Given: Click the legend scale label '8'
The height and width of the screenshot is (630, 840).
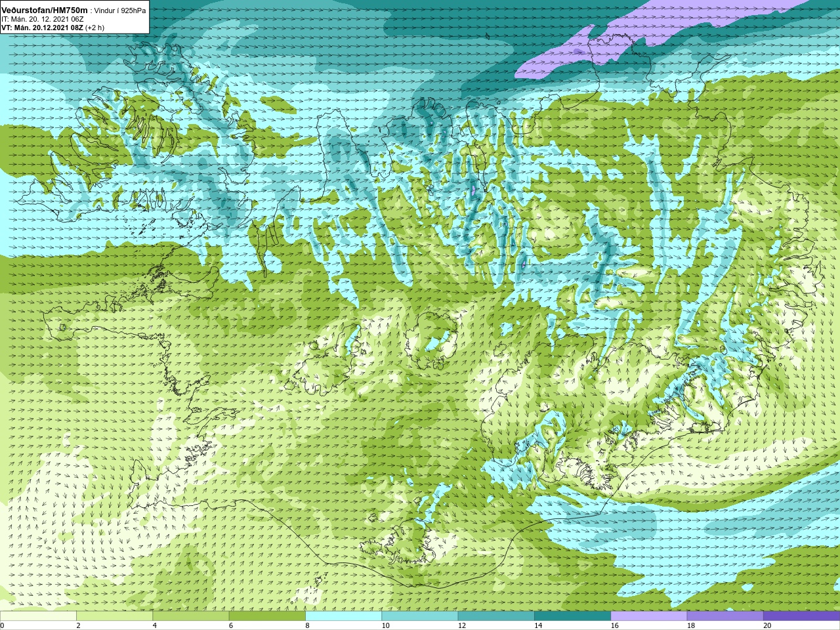Looking at the screenshot, I should (x=307, y=625).
